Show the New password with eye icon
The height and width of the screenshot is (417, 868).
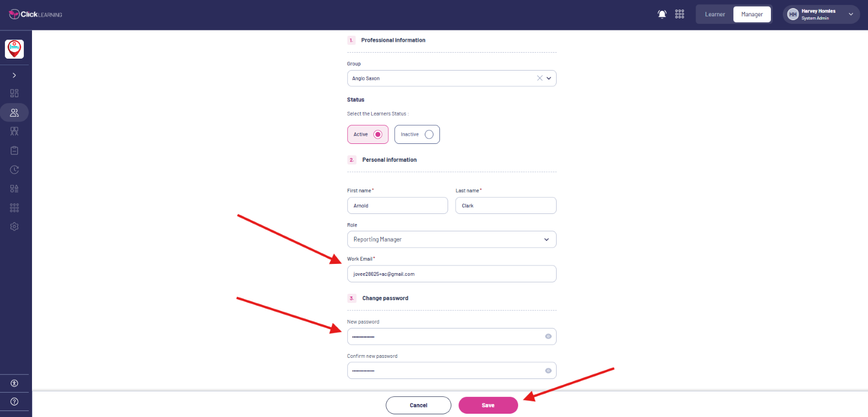point(548,337)
